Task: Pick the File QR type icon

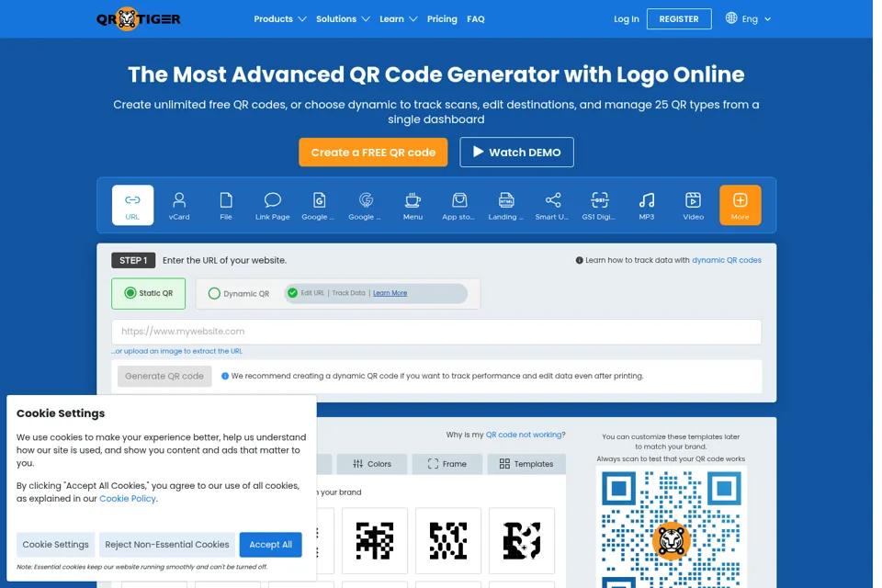Action: pos(226,205)
